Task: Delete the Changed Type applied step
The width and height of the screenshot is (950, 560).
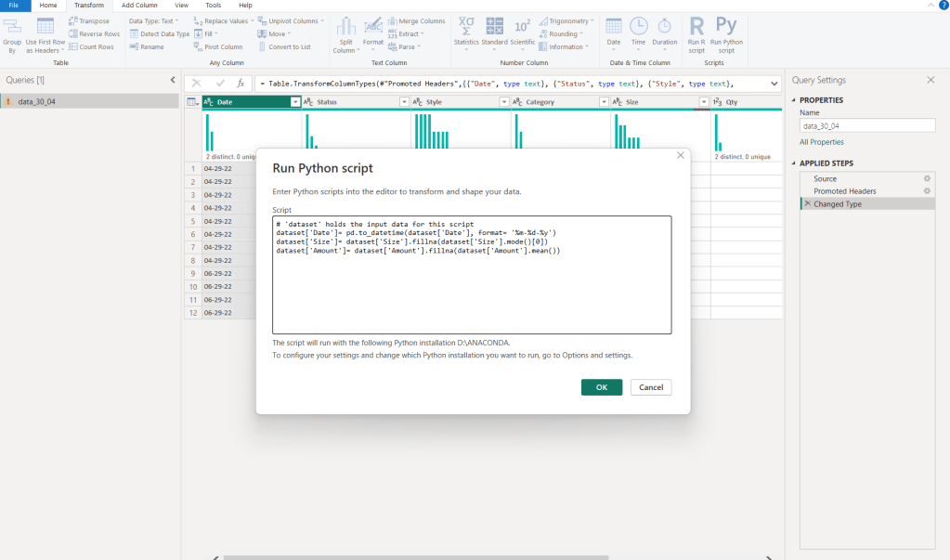Action: 807,203
